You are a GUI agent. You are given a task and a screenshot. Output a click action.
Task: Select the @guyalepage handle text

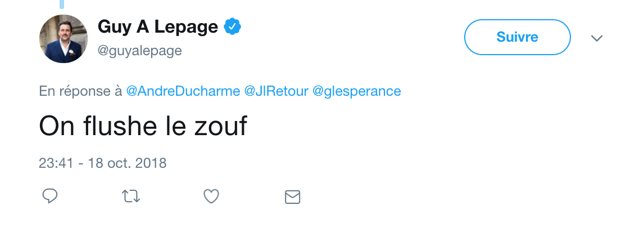coord(139,51)
